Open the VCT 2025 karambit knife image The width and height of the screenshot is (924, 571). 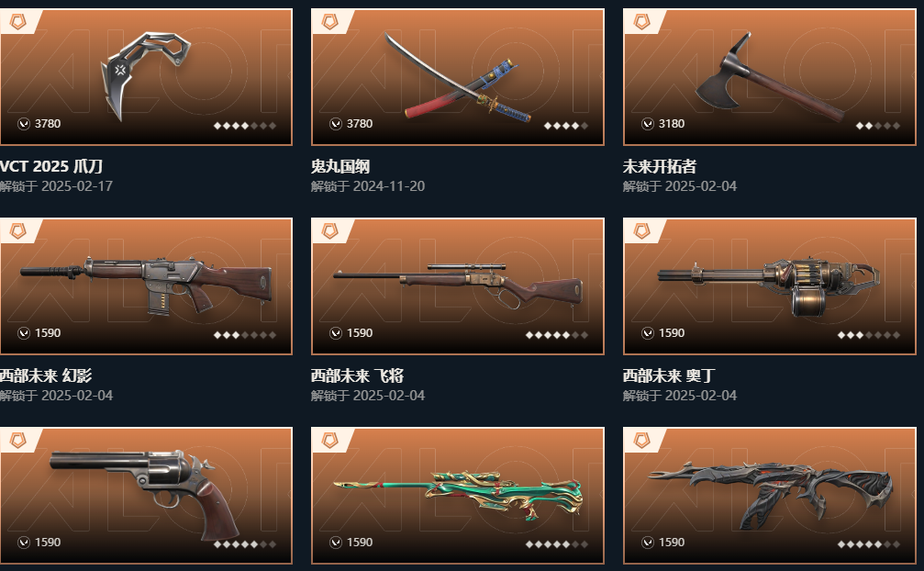pyautogui.click(x=146, y=75)
